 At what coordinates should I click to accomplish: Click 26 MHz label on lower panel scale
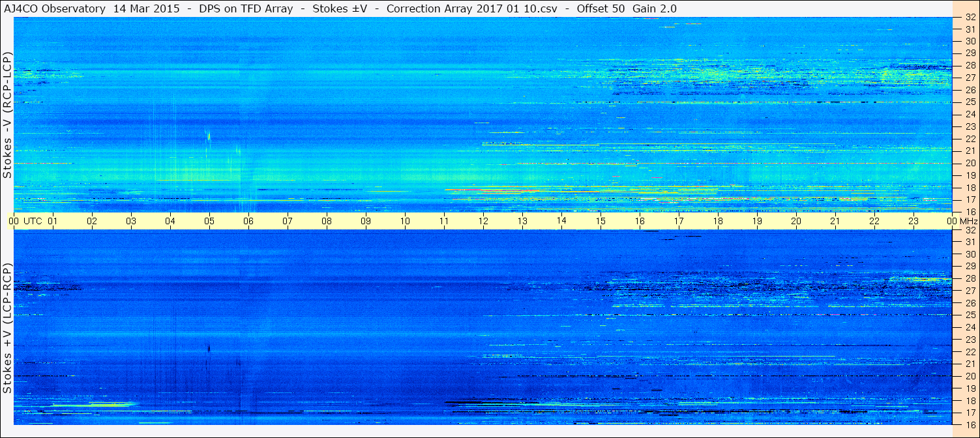(970, 303)
